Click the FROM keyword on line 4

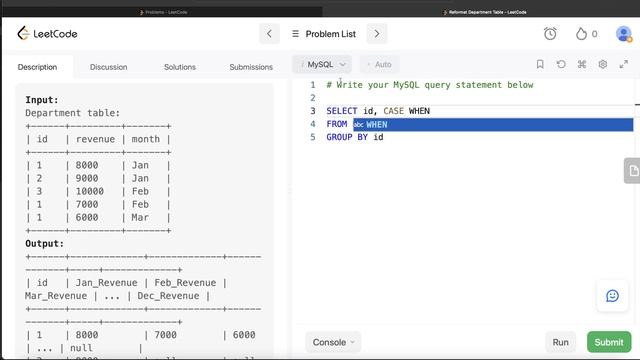[x=337, y=124]
